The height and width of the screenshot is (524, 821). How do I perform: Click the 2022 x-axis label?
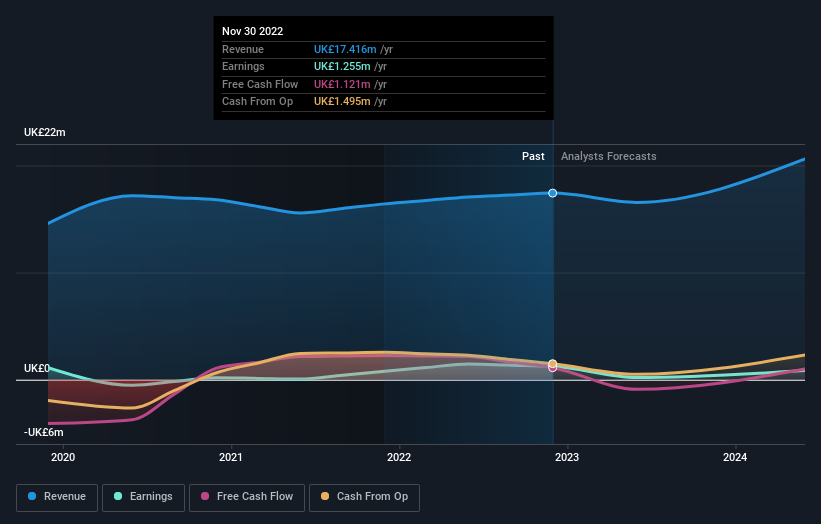coord(399,457)
